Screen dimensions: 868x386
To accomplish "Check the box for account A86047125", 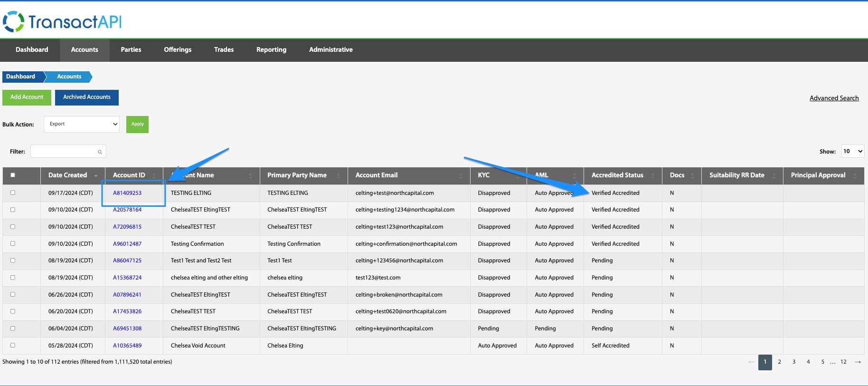I will (13, 261).
